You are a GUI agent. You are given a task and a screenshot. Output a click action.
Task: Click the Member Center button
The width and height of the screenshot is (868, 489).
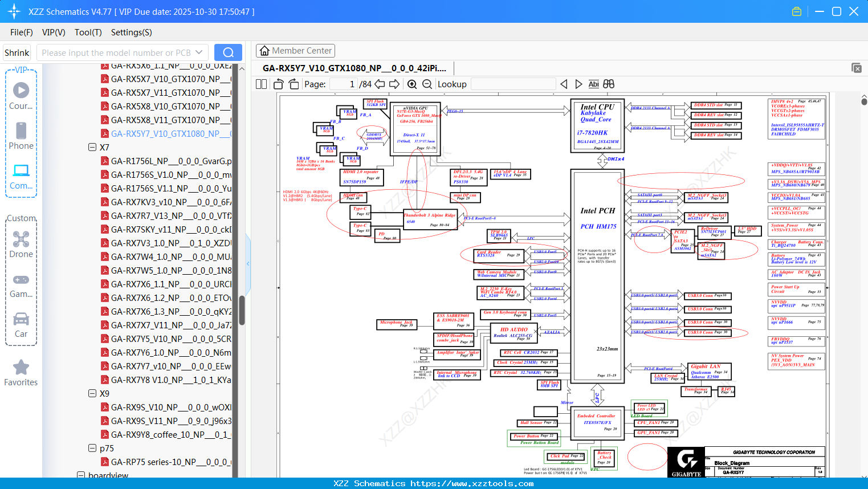(295, 51)
